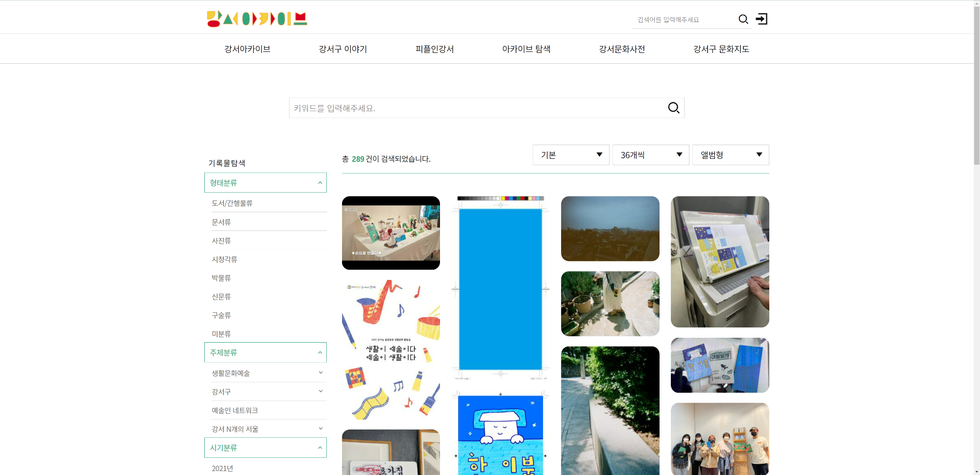980x475 pixels.
Task: Filter by 사진류 category
Action: 221,241
